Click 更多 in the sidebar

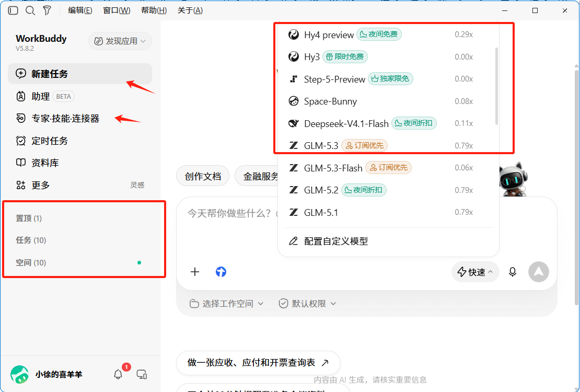pos(80,185)
